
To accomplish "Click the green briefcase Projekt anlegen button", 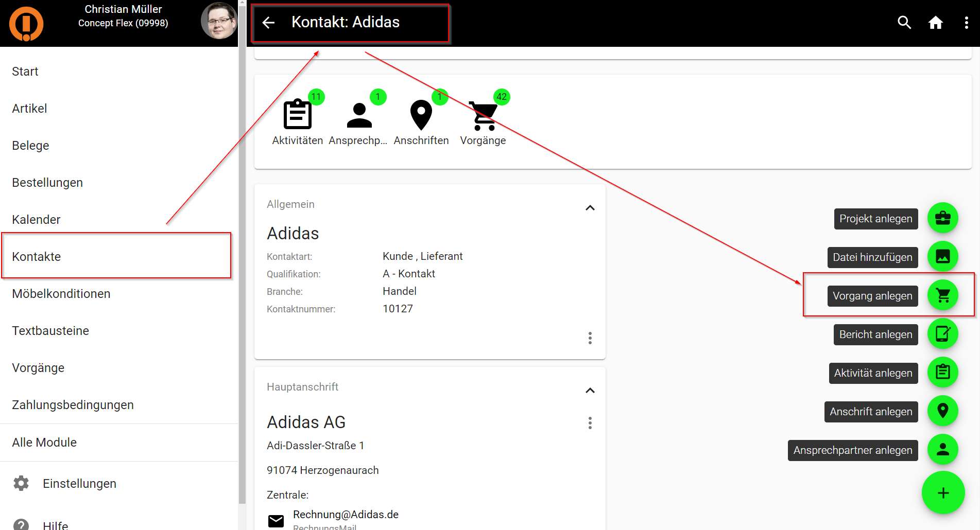I will point(942,218).
